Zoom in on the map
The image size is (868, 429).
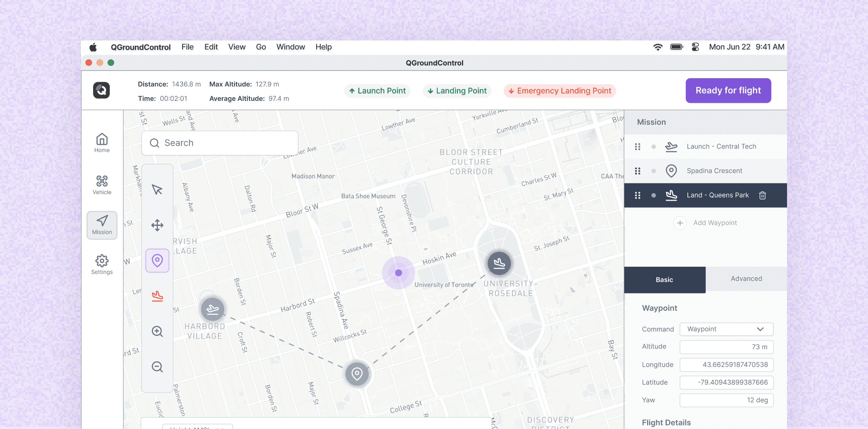[x=157, y=331]
